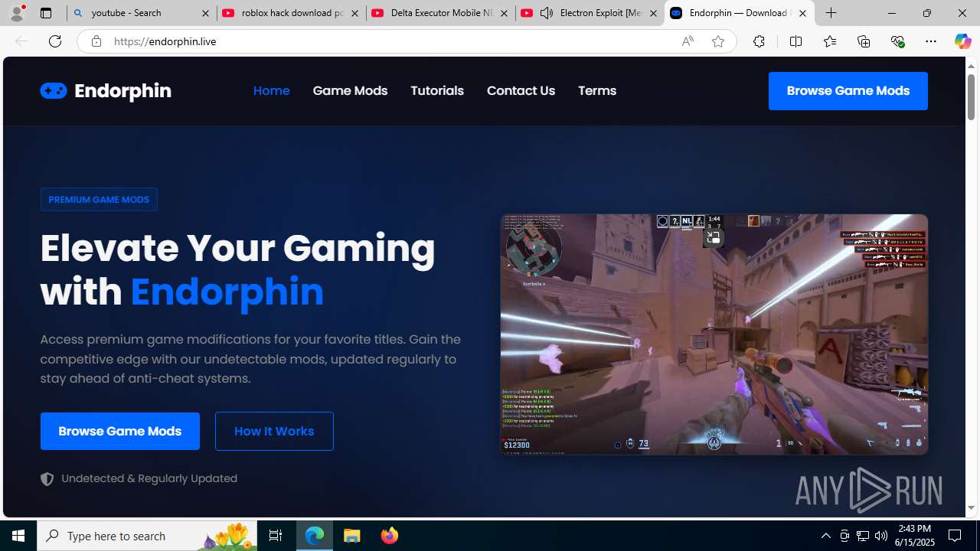The height and width of the screenshot is (551, 980).
Task: Click the Endorphin logo in header
Action: tap(106, 90)
